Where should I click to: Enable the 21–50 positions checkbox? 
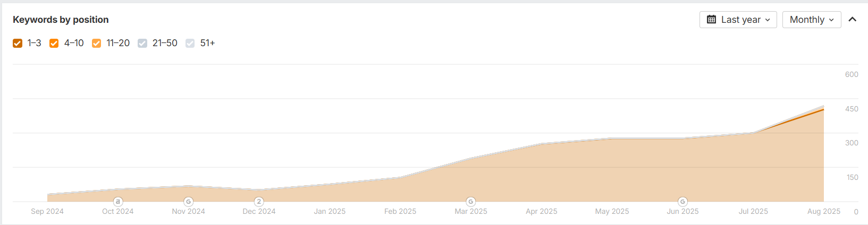[x=142, y=43]
